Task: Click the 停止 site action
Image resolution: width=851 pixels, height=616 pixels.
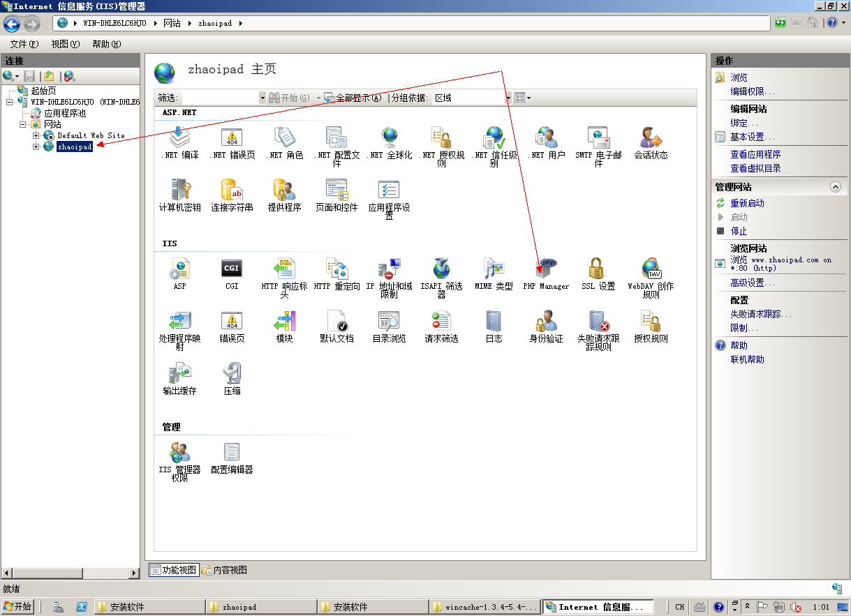Action: pyautogui.click(x=739, y=231)
